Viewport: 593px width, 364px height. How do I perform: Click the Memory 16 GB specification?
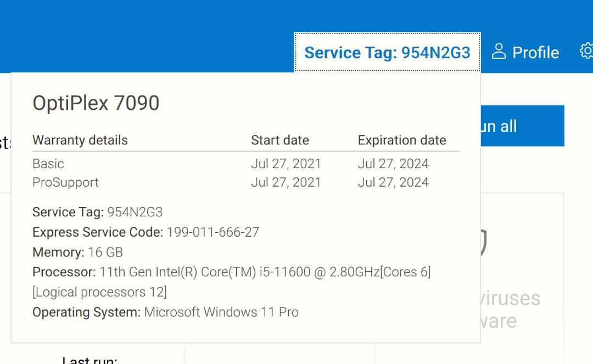pos(77,252)
